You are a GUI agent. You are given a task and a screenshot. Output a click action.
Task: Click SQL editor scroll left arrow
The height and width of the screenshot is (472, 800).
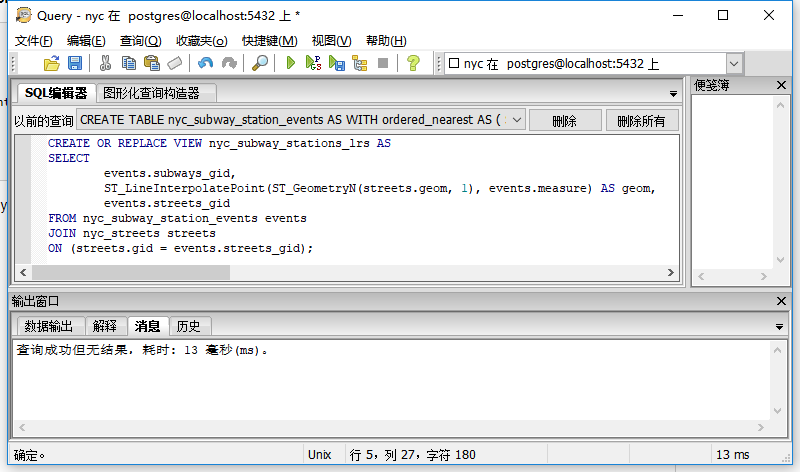(x=23, y=272)
